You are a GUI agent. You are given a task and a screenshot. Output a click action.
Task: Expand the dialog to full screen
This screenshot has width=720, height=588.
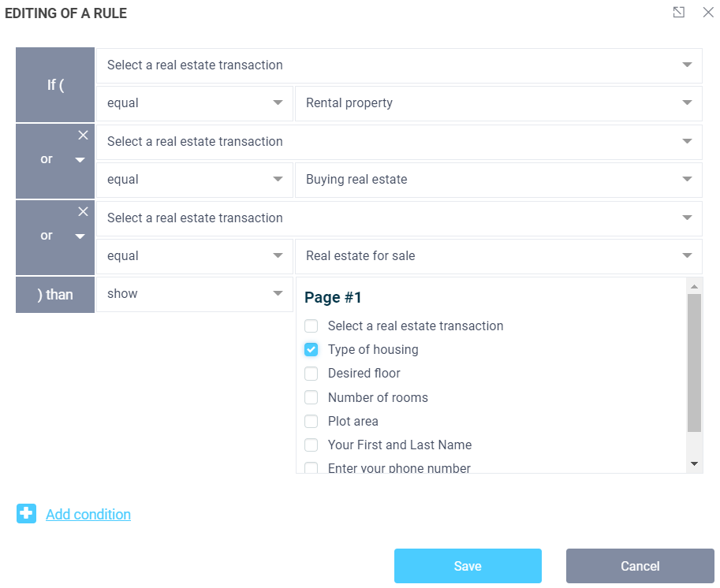coord(679,13)
